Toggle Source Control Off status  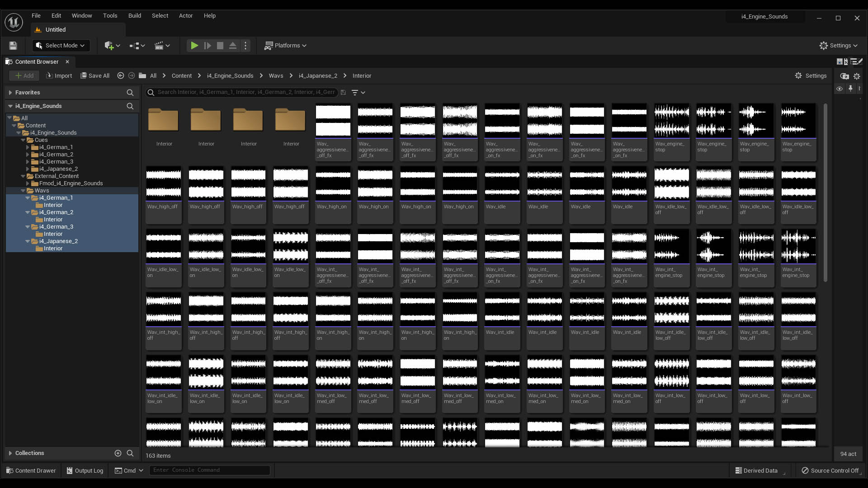[830, 470]
